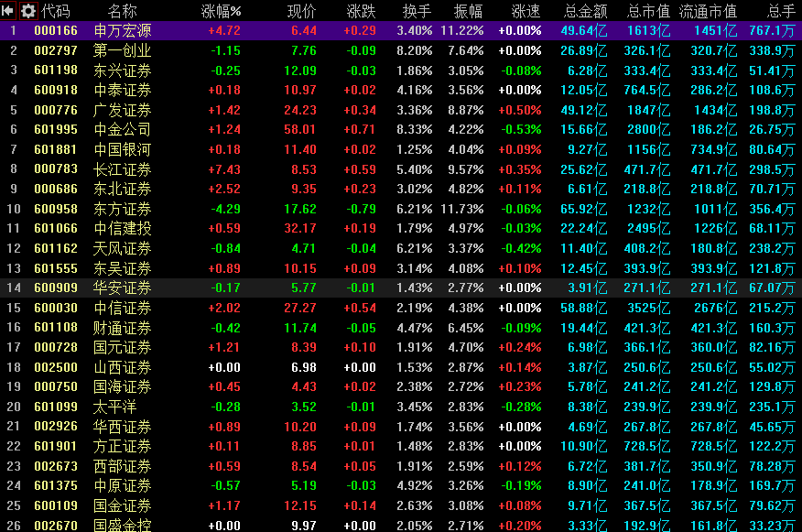Click stock code 000776
The width and height of the screenshot is (802, 532).
(56, 110)
